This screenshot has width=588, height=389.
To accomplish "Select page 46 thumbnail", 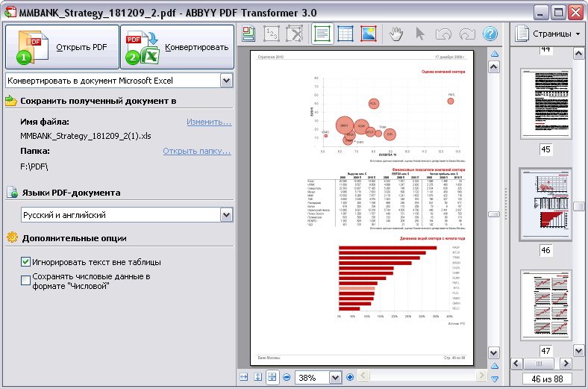I will tap(545, 205).
